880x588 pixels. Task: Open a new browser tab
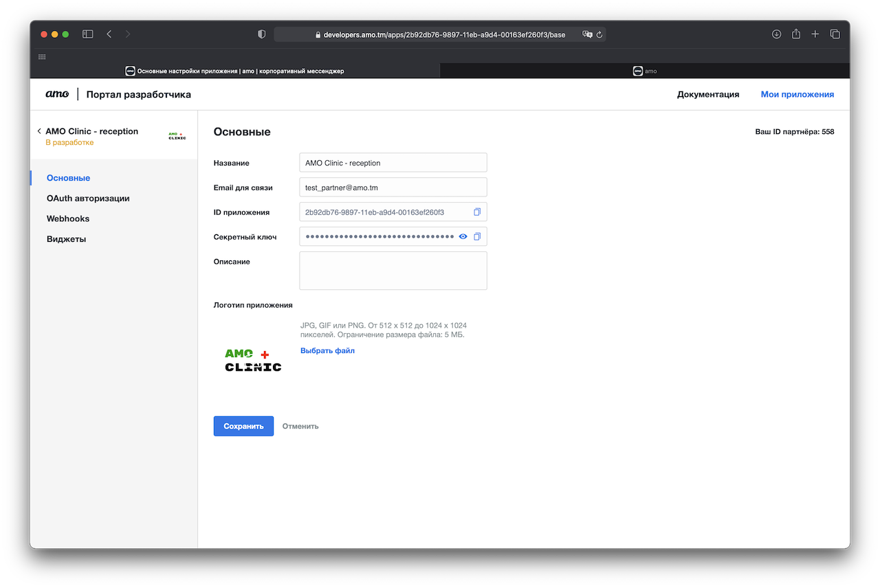click(815, 34)
